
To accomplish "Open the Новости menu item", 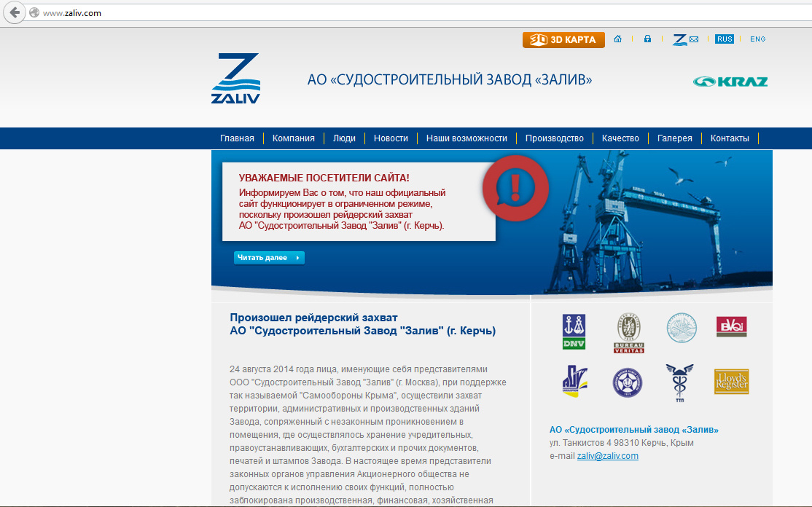I will [x=391, y=138].
